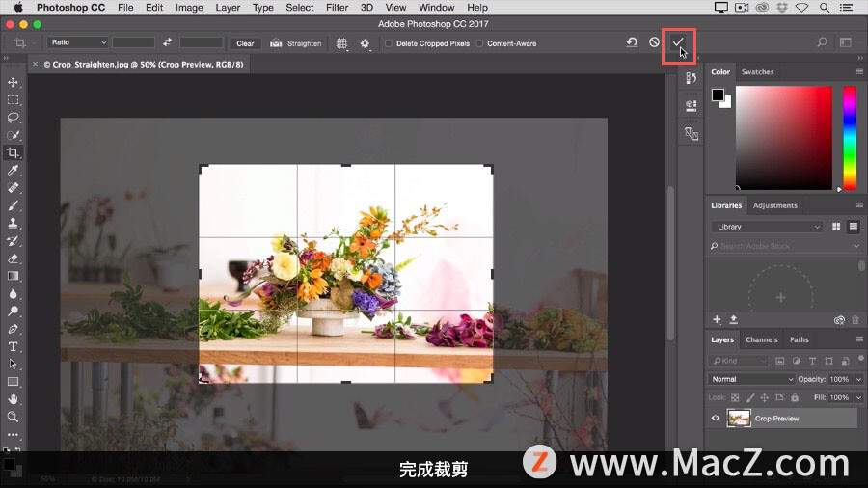Enable Delete Cropped Pixels checkbox
The image size is (868, 488).
tap(389, 43)
